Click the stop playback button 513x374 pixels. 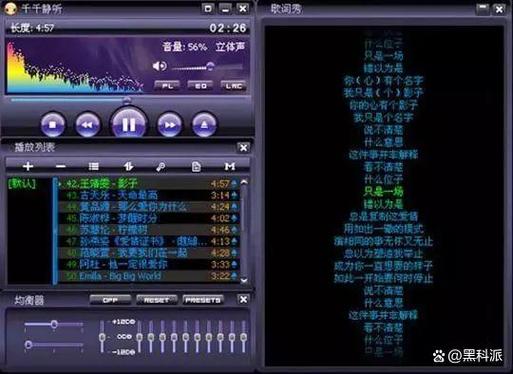pos(52,125)
